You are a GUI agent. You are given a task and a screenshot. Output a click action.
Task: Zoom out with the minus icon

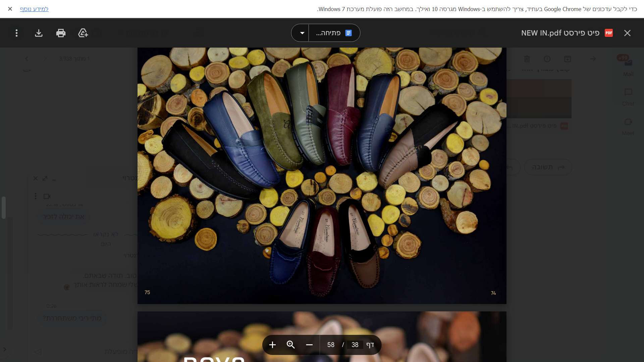pyautogui.click(x=309, y=345)
